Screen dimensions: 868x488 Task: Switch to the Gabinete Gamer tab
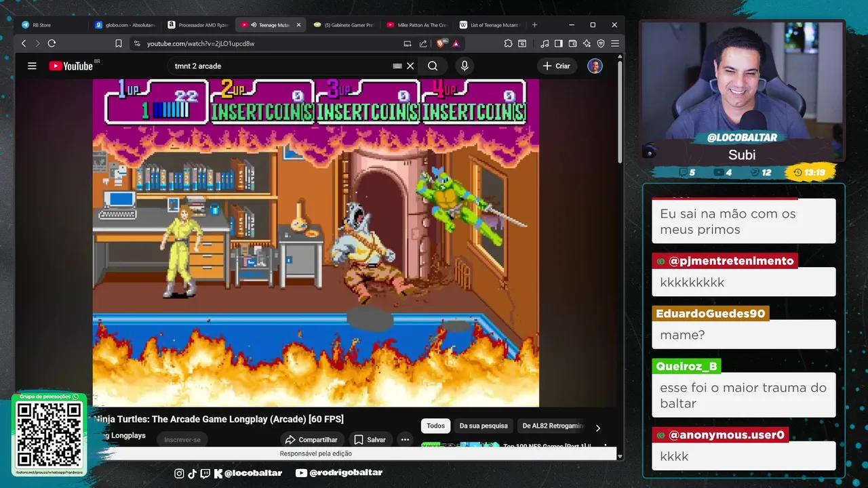click(344, 25)
